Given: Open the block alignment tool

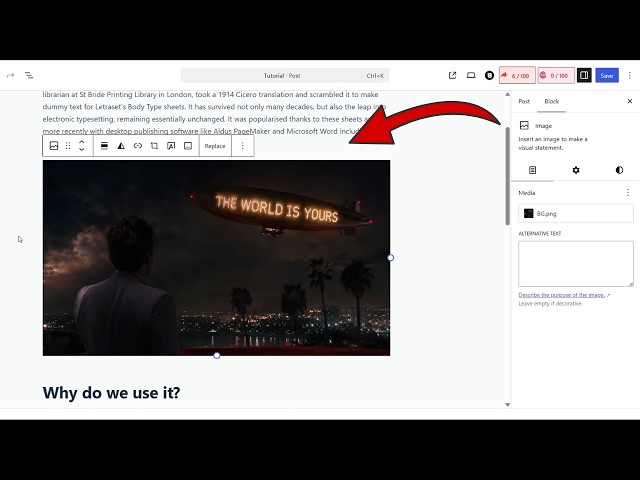Looking at the screenshot, I should tap(104, 146).
